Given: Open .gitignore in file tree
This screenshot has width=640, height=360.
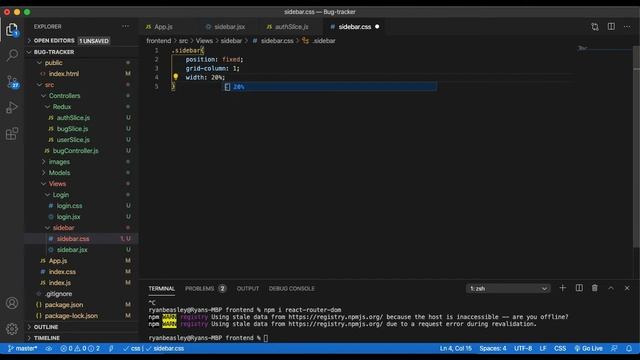Looking at the screenshot, I should (59, 294).
